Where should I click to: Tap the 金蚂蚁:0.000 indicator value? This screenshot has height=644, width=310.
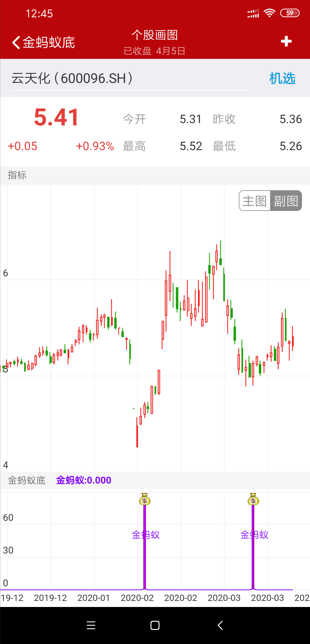coord(84,480)
